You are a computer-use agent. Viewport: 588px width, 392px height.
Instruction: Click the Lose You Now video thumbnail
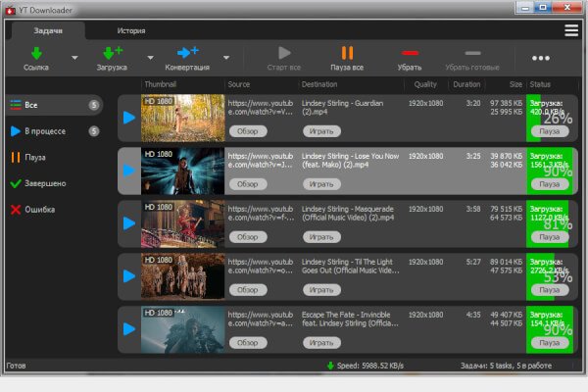[x=182, y=171]
